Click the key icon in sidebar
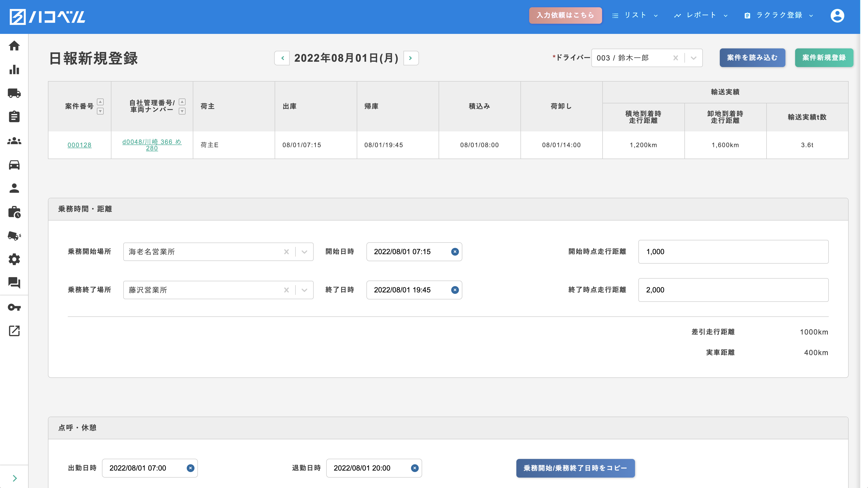868x488 pixels. pos(14,307)
